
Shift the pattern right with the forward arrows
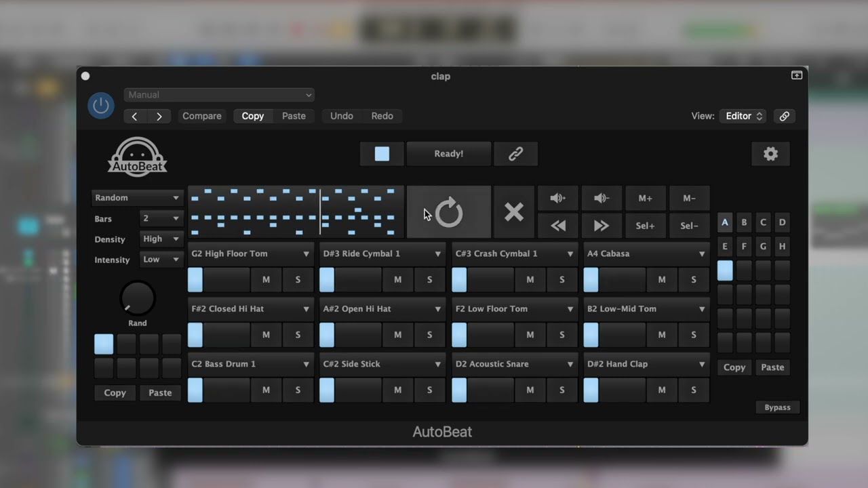click(x=601, y=226)
